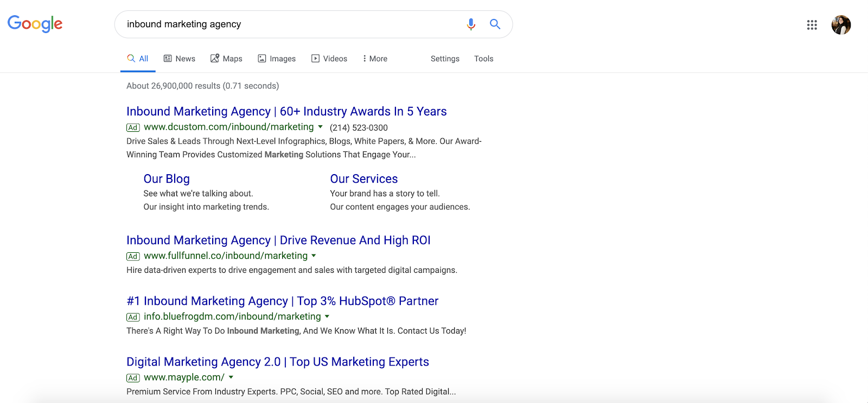Click the 'Hire data-driven experts' description
868x403 pixels.
(292, 270)
